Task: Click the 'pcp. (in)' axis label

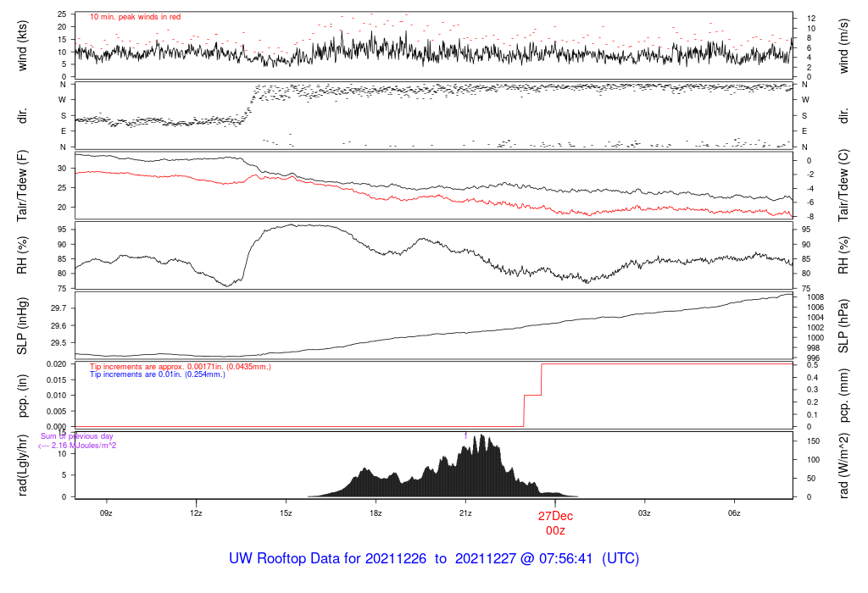Action: 22,396
